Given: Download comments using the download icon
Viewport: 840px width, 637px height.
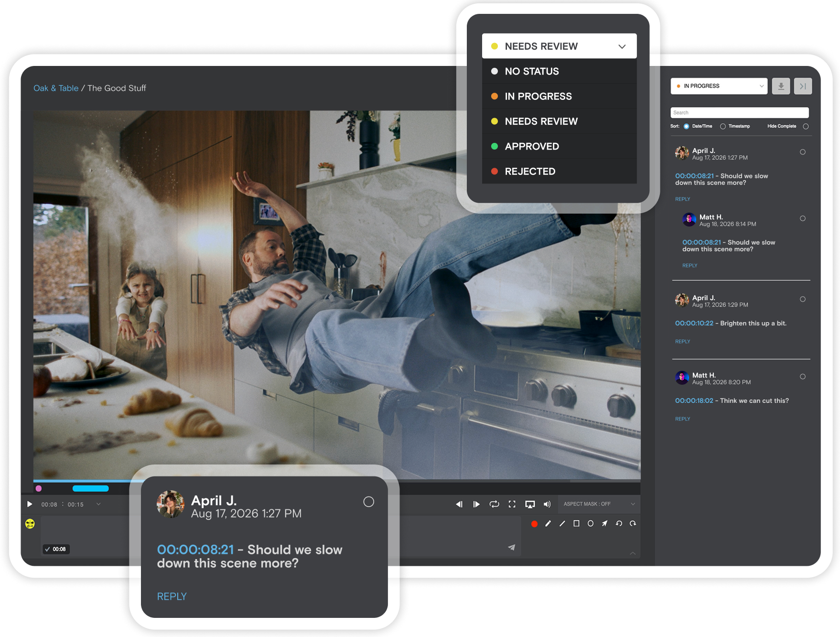Looking at the screenshot, I should [781, 86].
